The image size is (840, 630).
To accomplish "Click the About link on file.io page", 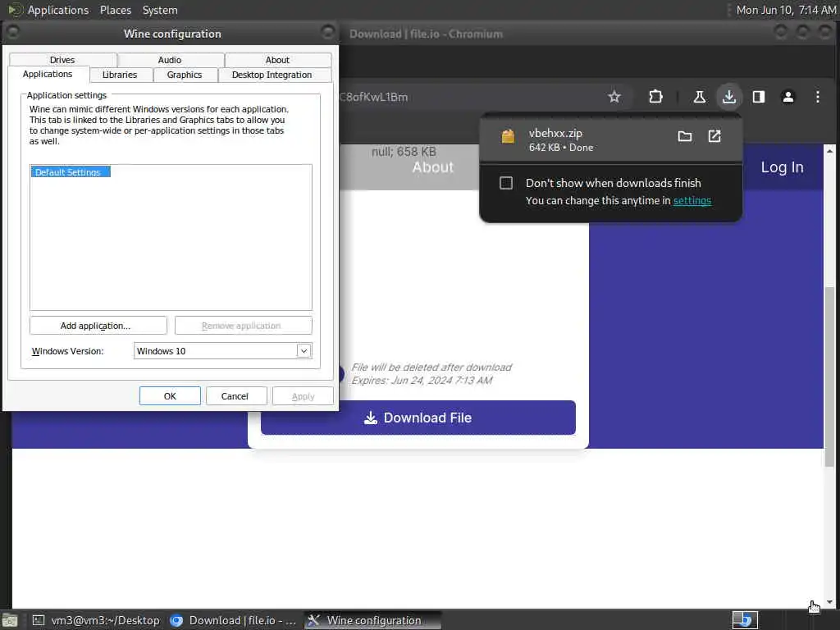I will (x=433, y=167).
